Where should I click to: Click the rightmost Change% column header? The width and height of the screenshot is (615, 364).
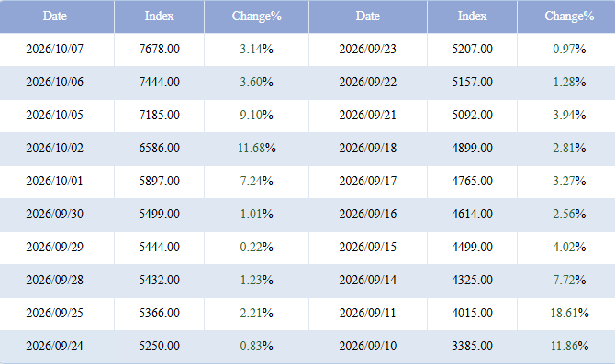coord(569,17)
